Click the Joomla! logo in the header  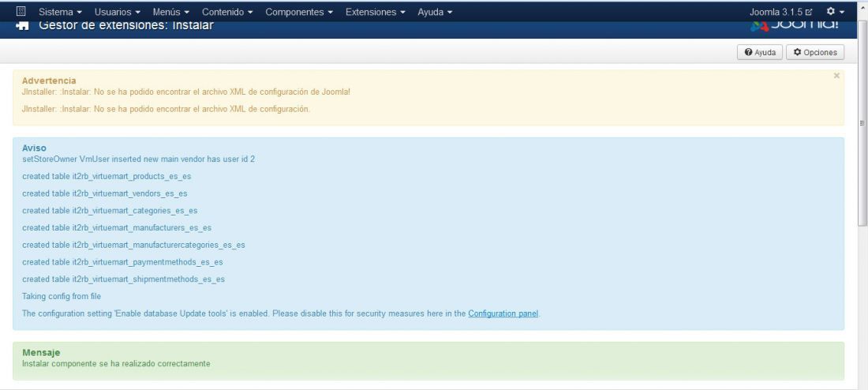pos(795,25)
